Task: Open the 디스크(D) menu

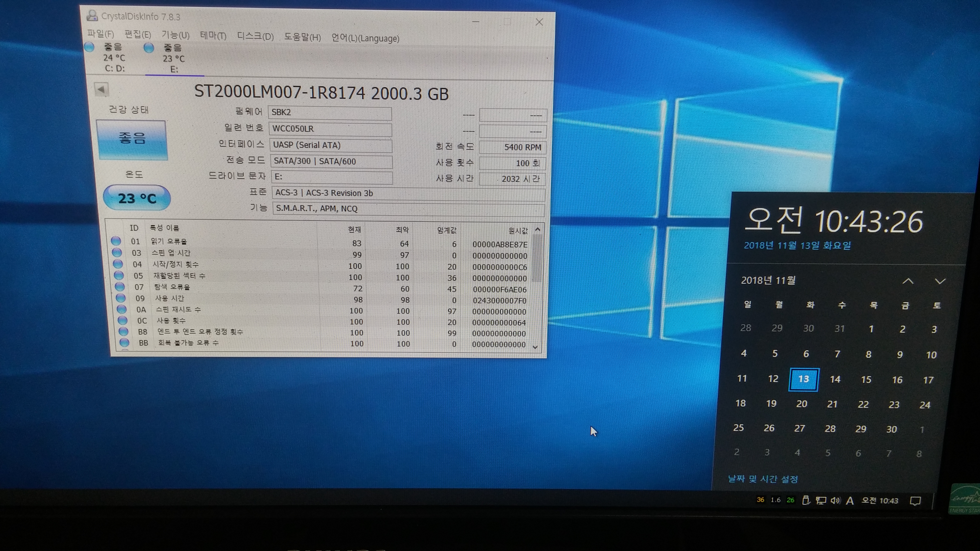Action: click(255, 36)
